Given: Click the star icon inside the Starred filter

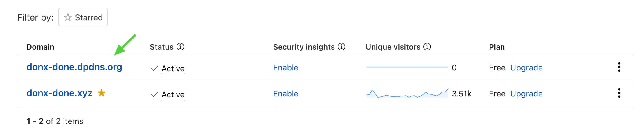Looking at the screenshot, I should 68,17.
